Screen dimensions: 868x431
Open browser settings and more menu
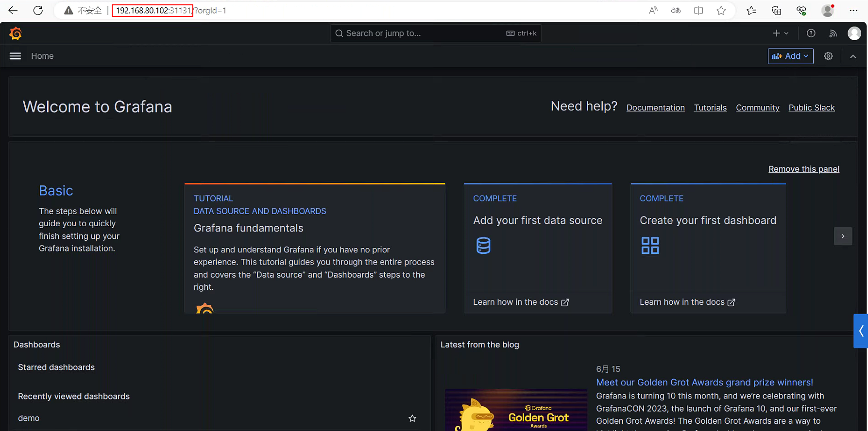click(853, 10)
